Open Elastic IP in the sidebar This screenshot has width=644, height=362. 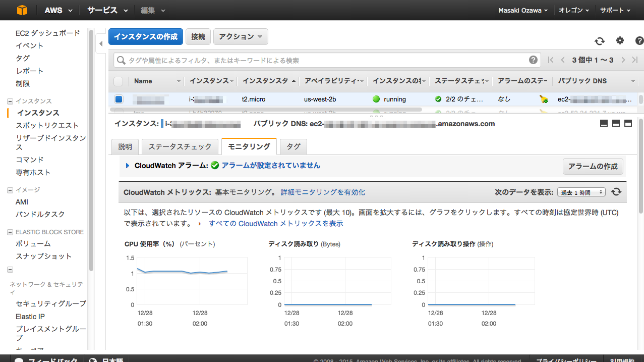pos(30,317)
